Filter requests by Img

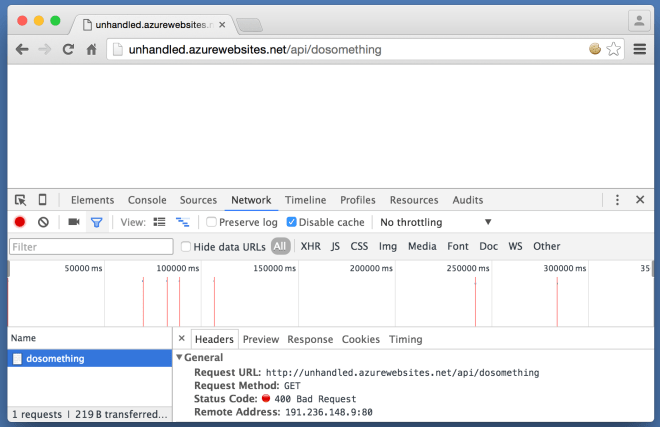(x=388, y=246)
